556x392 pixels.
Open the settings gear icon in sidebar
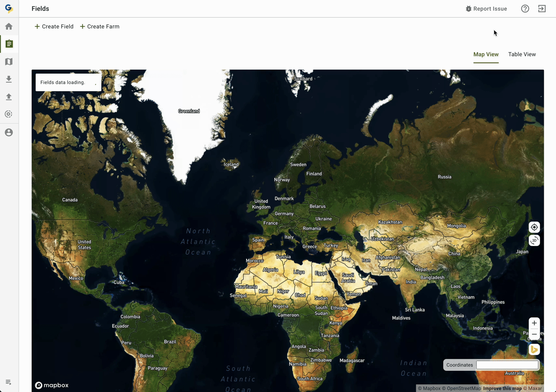(9, 114)
